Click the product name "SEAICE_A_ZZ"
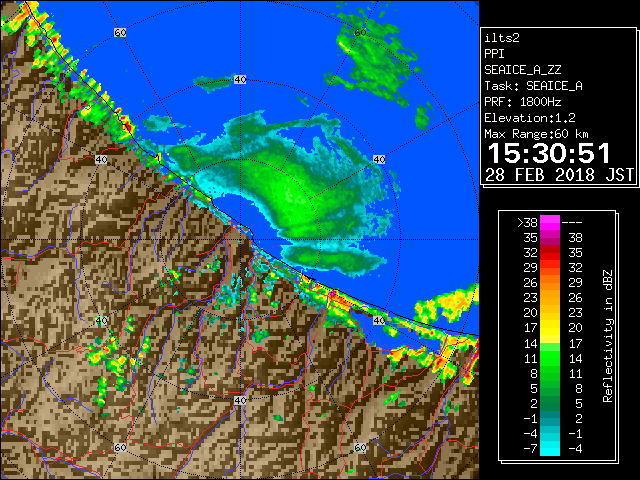Viewport: 640px width, 480px height. point(522,70)
